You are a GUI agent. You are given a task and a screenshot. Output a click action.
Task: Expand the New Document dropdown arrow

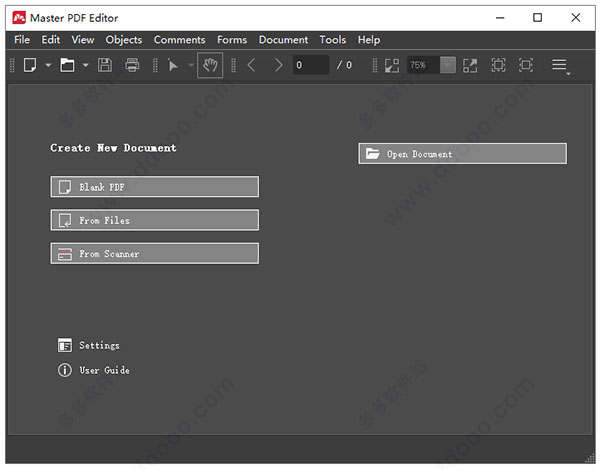pyautogui.click(x=48, y=65)
